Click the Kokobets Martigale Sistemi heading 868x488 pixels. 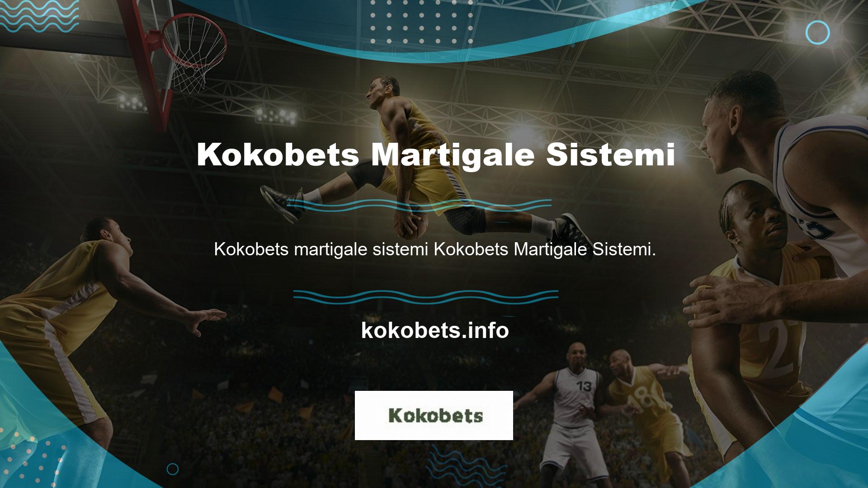tap(436, 155)
